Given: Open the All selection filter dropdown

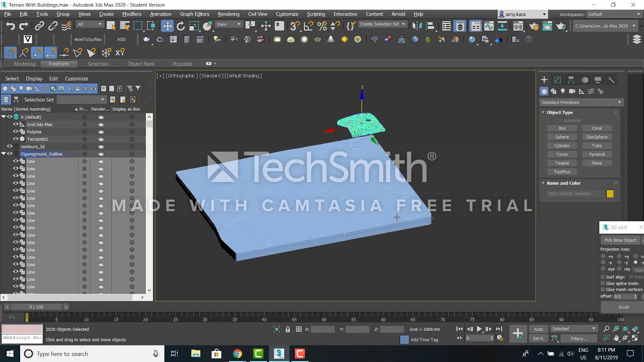Looking at the screenshot, I should point(90,25).
